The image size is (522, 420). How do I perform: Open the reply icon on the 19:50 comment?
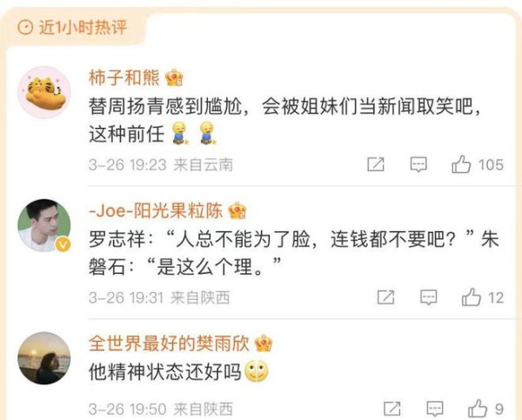pyautogui.click(x=435, y=409)
